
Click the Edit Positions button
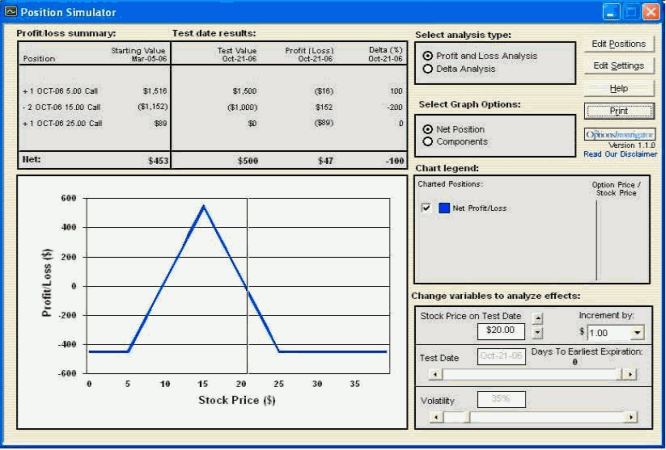(619, 44)
